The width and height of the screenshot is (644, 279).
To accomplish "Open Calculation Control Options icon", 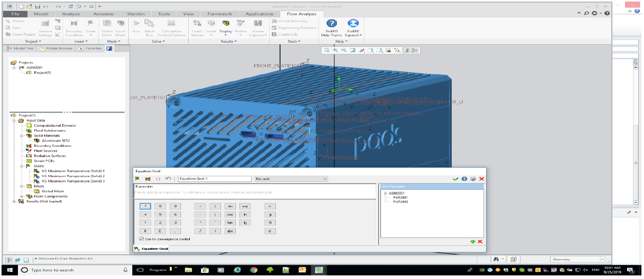I will pyautogui.click(x=171, y=24).
